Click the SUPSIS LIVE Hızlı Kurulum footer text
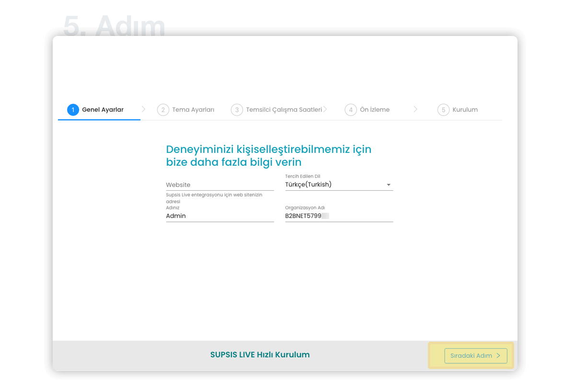The height and width of the screenshot is (392, 575). point(260,355)
